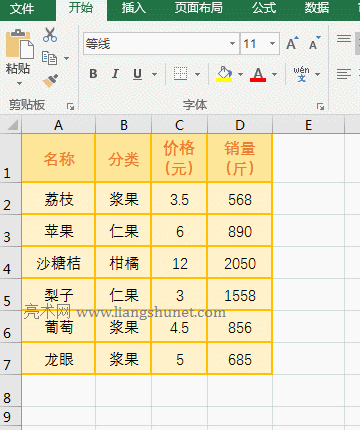Screen dimensions: 360x430
Task: Select column B header
Action: point(124,125)
